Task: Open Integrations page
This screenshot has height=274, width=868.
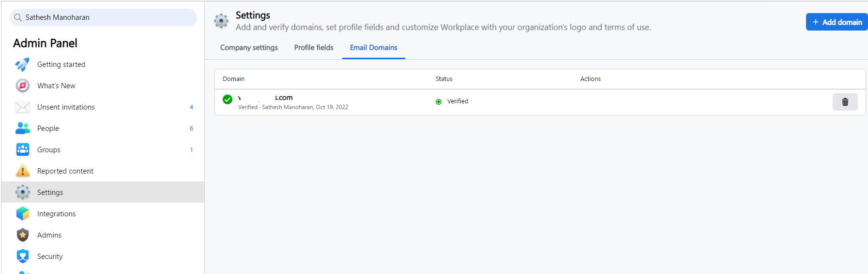Action: point(103,214)
